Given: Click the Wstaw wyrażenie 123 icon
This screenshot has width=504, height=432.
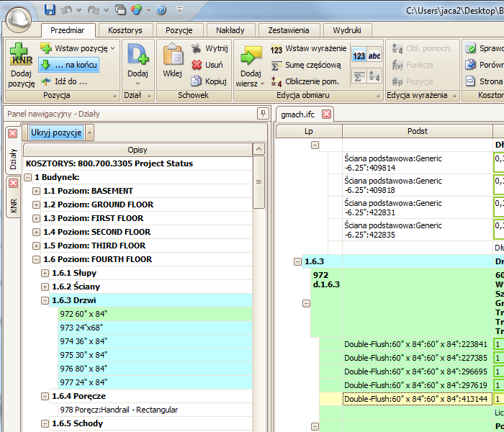Looking at the screenshot, I should pyautogui.click(x=276, y=49).
